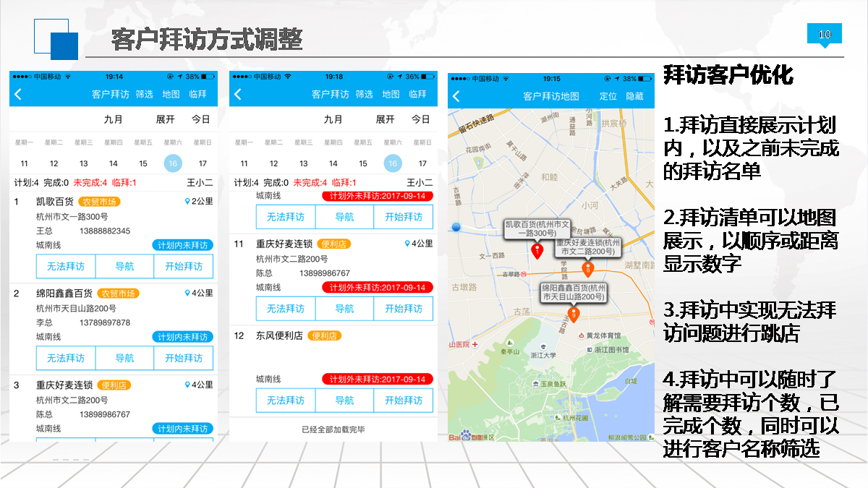
Task: Switch to 地图 view from the 19:14 screen
Action: pyautogui.click(x=171, y=95)
